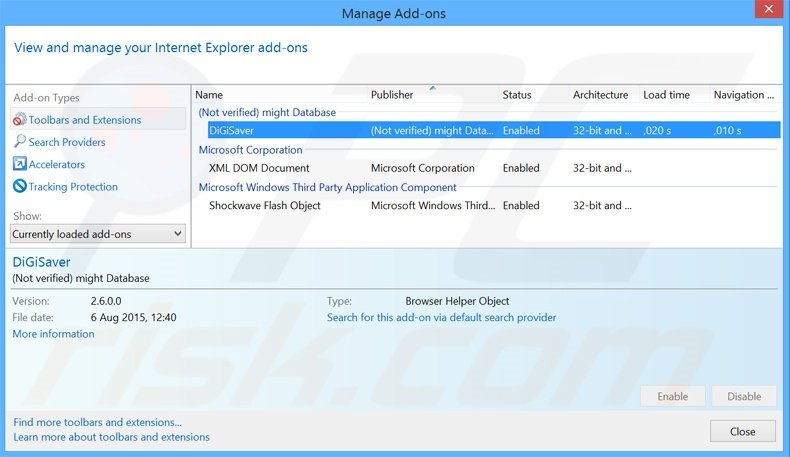The width and height of the screenshot is (790, 457).
Task: Click the DiGiSaver Enabled status cell
Action: click(521, 130)
